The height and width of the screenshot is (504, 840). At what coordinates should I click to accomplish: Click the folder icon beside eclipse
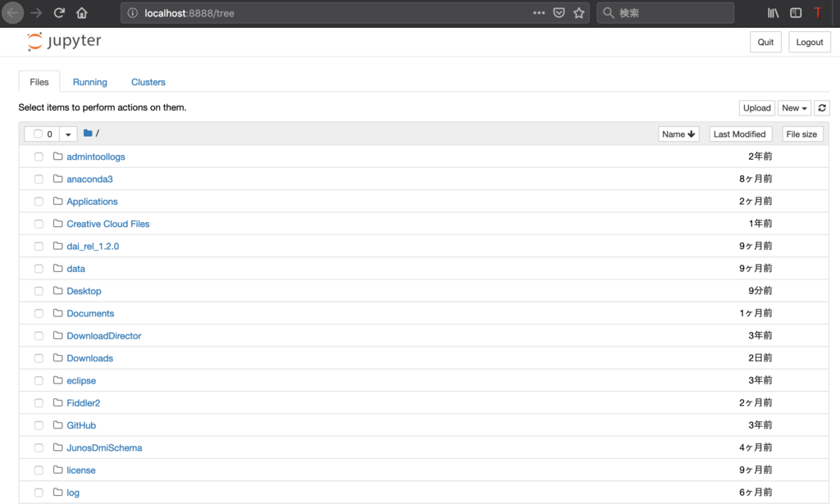[58, 380]
